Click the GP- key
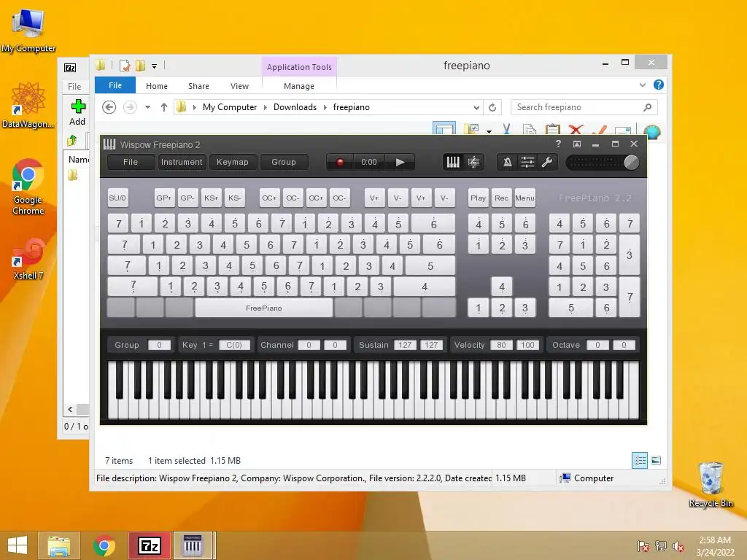The image size is (747, 560). pyautogui.click(x=187, y=198)
